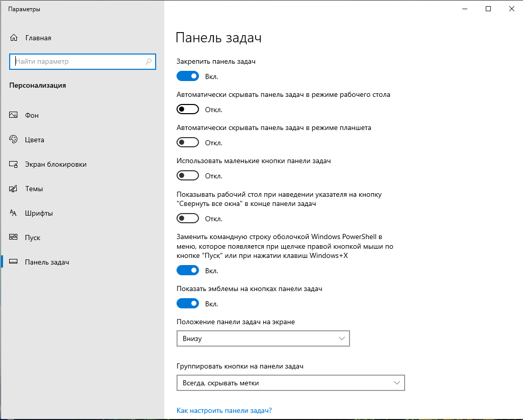The width and height of the screenshot is (523, 420).
Task: Enable small taskbar buttons toggle
Action: click(187, 175)
